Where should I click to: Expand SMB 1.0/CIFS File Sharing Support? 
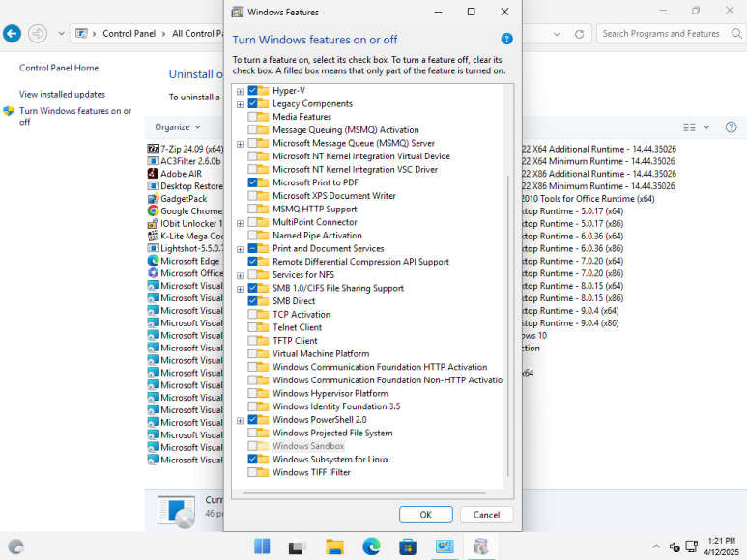point(240,289)
